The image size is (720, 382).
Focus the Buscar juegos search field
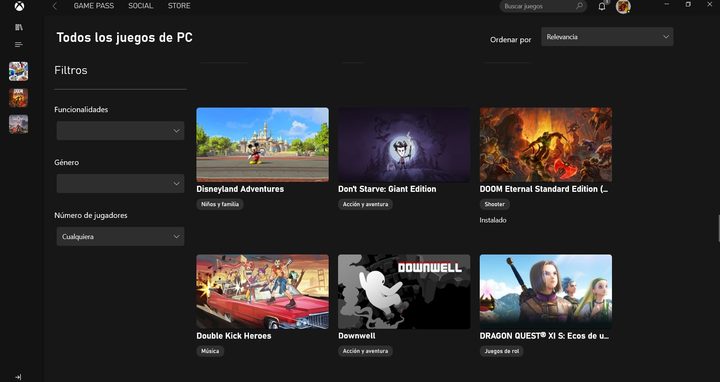click(543, 6)
